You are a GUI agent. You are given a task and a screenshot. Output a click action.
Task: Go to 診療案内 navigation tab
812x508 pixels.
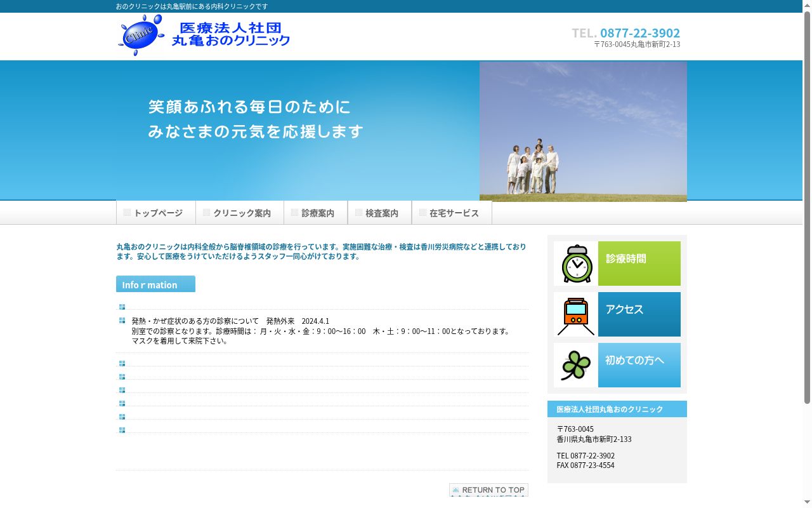(x=316, y=213)
